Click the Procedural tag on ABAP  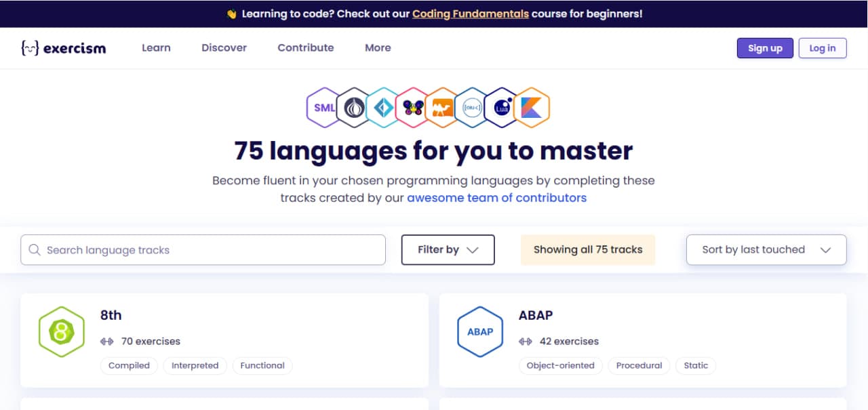(639, 366)
